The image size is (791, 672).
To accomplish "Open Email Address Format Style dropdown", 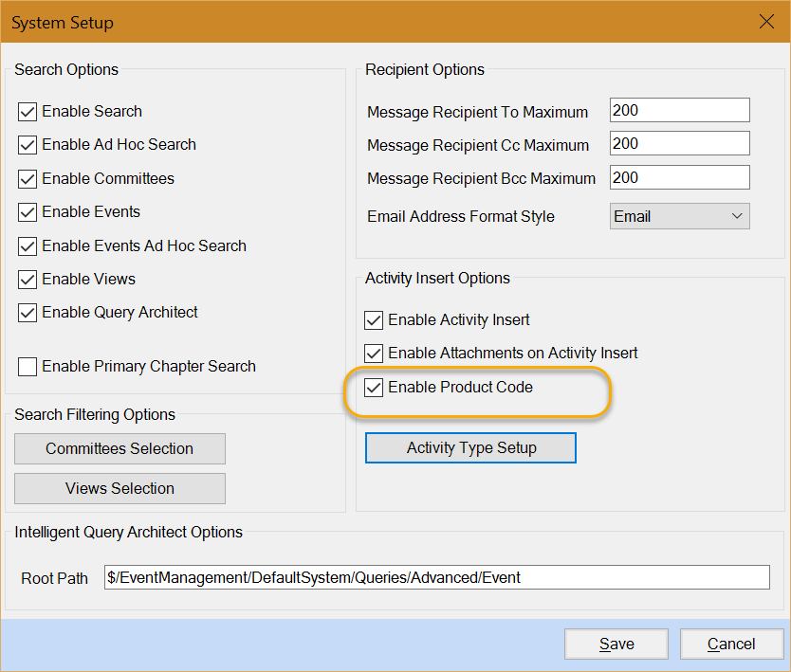I will (679, 216).
